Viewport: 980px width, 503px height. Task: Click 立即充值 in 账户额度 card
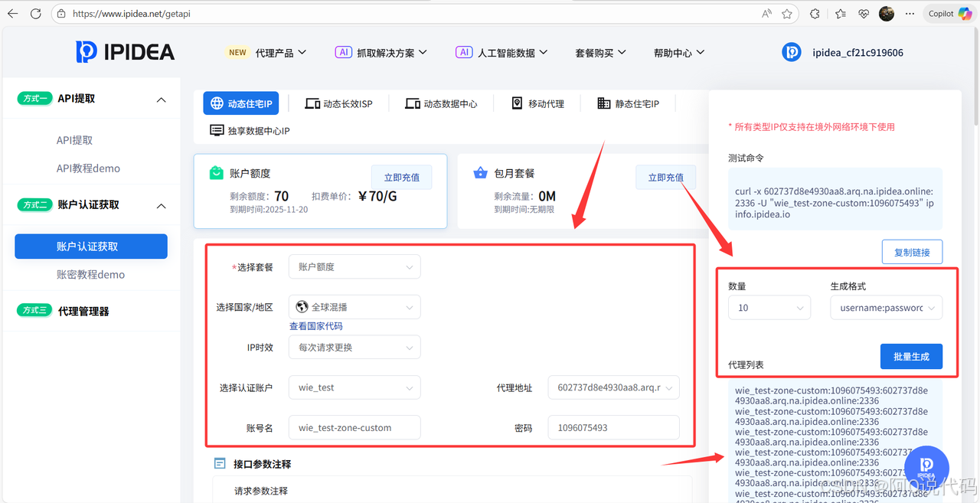(x=401, y=177)
